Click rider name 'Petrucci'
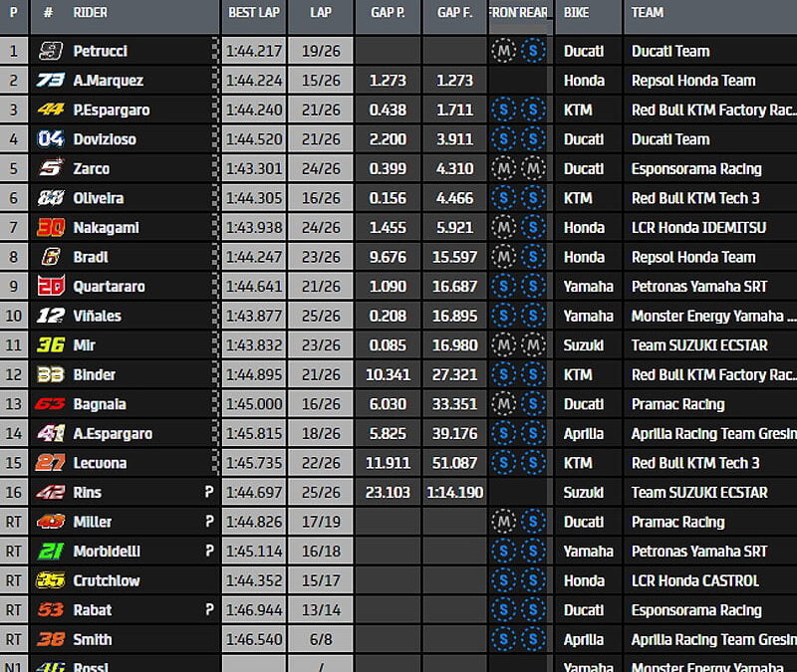 (x=101, y=51)
